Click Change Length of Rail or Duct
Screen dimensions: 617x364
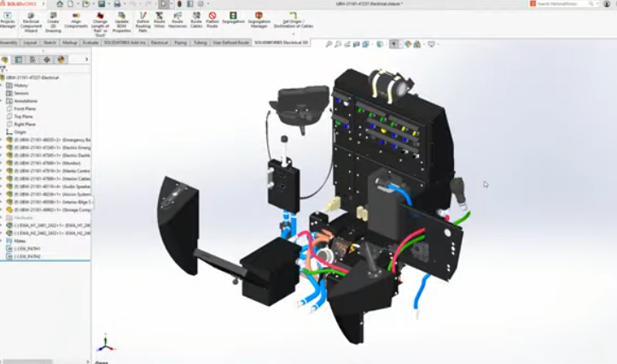100,25
